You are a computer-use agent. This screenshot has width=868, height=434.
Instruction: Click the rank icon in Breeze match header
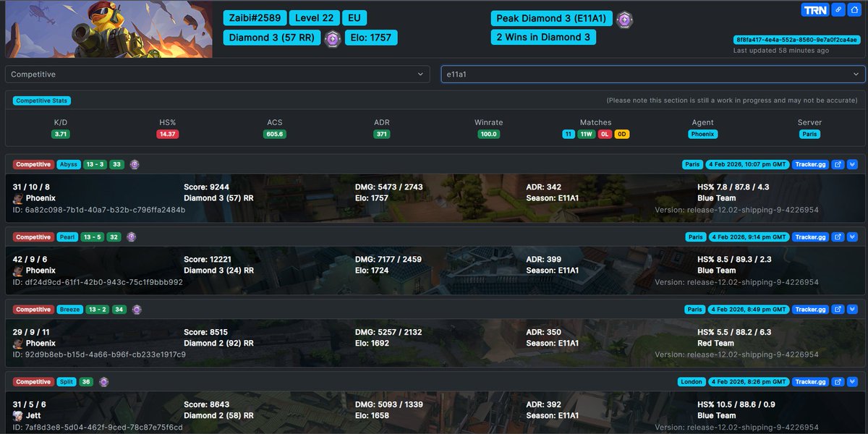click(137, 310)
